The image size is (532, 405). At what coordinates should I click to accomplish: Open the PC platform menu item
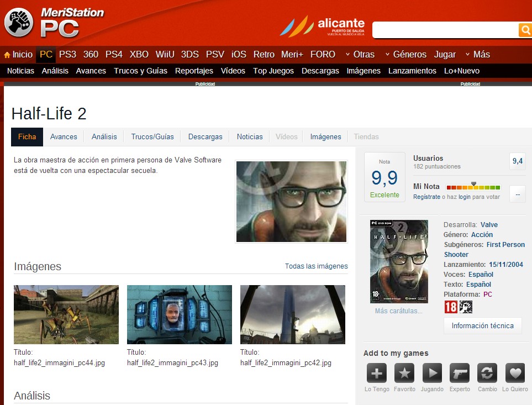coord(46,55)
